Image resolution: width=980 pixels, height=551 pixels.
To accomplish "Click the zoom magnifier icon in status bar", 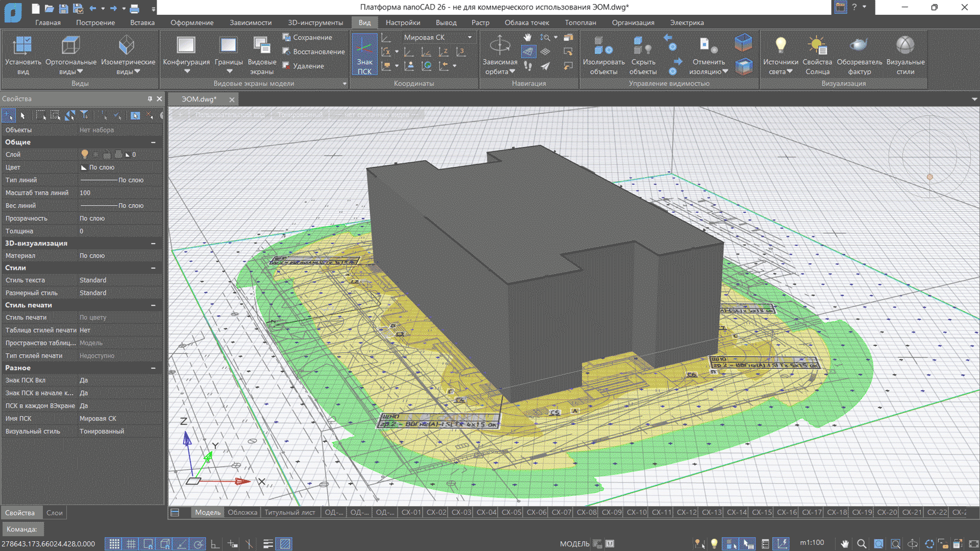I will pos(862,544).
